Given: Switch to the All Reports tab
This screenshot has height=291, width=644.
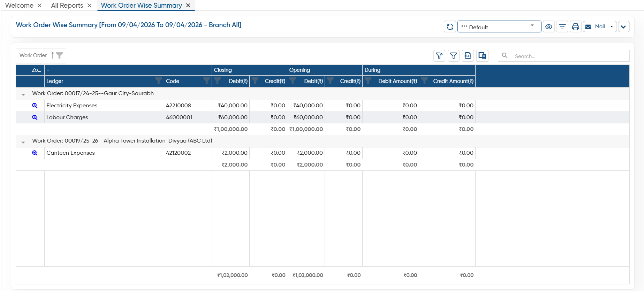Looking at the screenshot, I should pos(67,5).
